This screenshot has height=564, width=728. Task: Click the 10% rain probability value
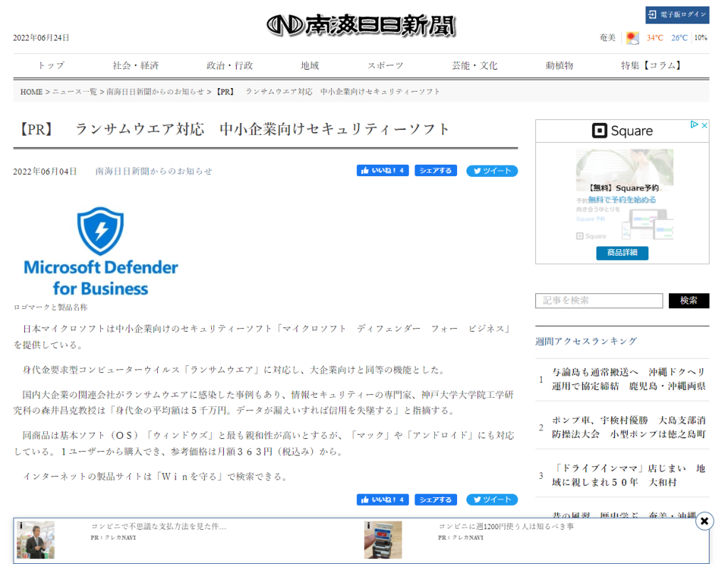point(700,38)
